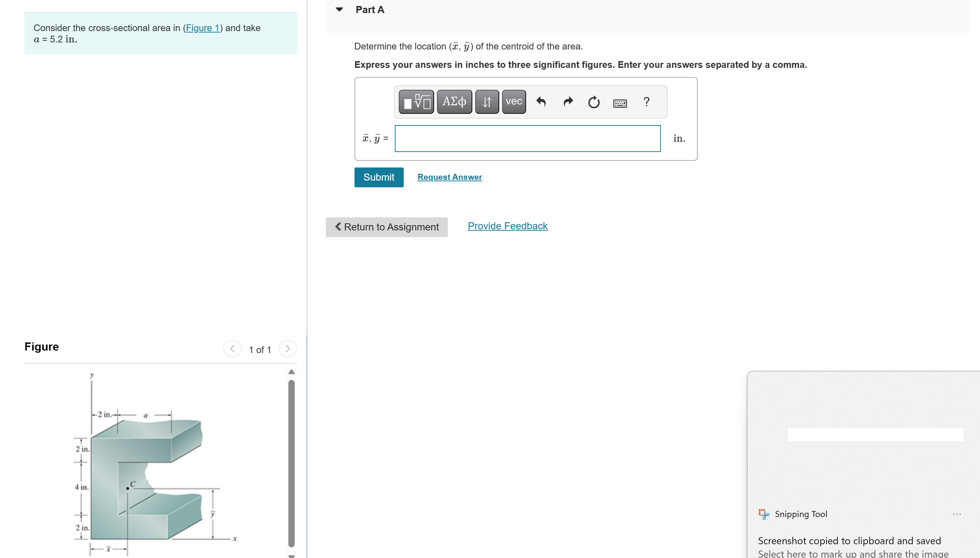Submit your centroid answer
Viewport: 980px width, 558px height.
(x=379, y=177)
